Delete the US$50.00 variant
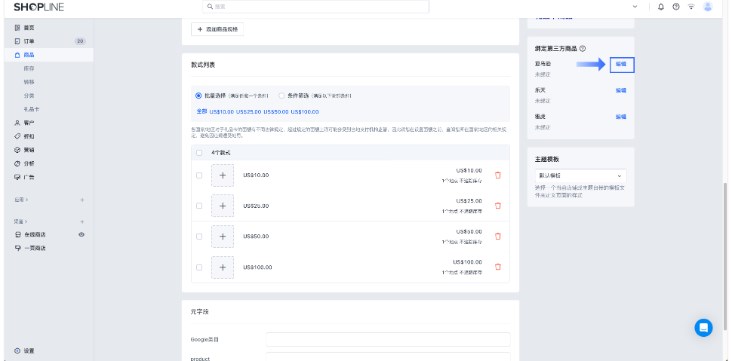The height and width of the screenshot is (361, 731). click(498, 236)
